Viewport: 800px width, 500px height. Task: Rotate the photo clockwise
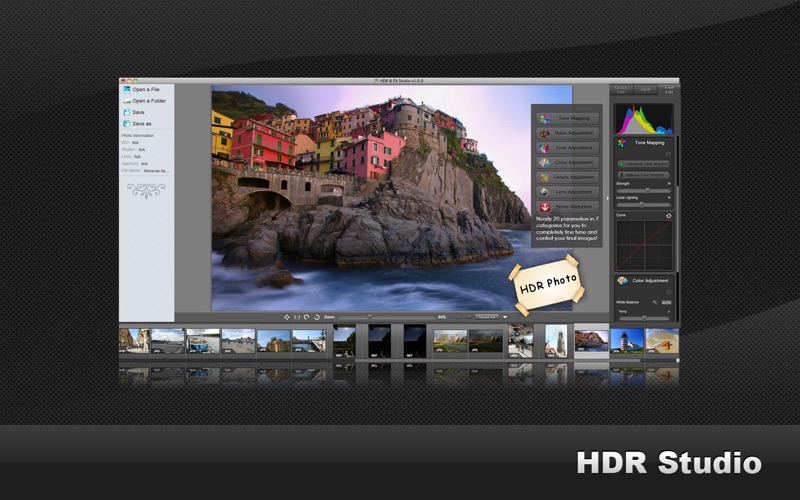click(316, 317)
